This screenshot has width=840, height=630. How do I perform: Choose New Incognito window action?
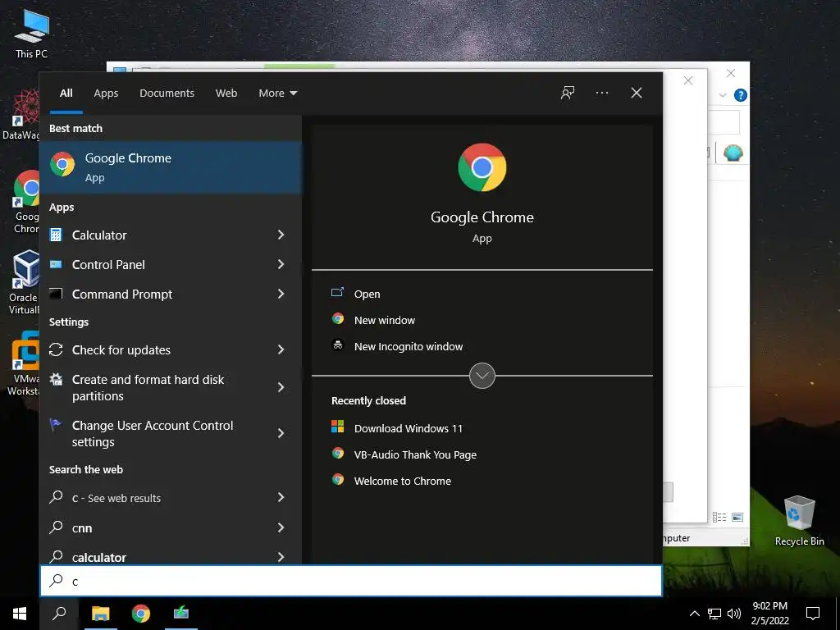point(409,346)
